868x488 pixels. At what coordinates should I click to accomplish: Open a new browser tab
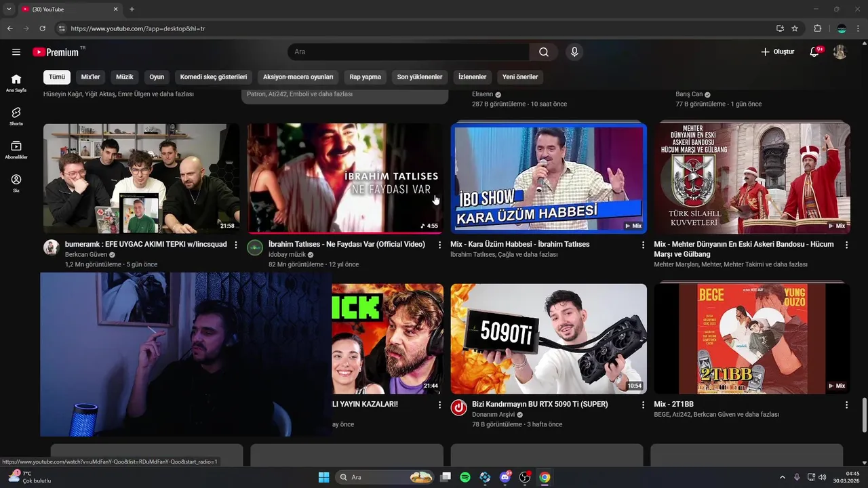pyautogui.click(x=132, y=9)
